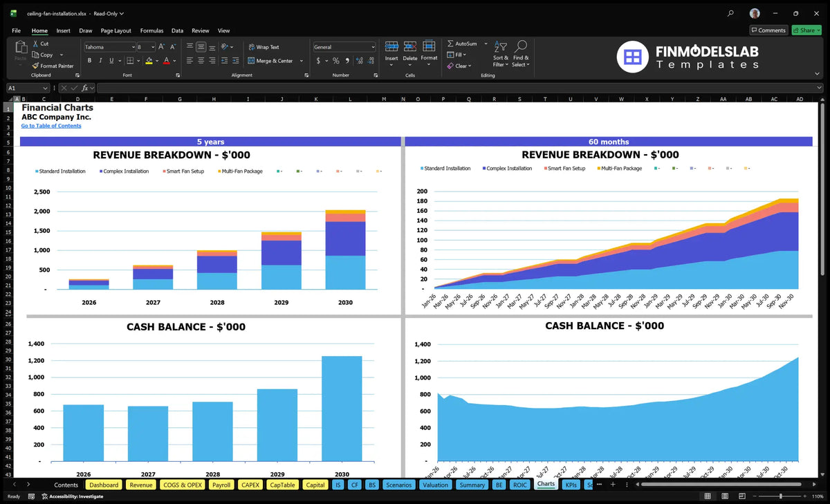Open Find & Select options

coord(521,54)
